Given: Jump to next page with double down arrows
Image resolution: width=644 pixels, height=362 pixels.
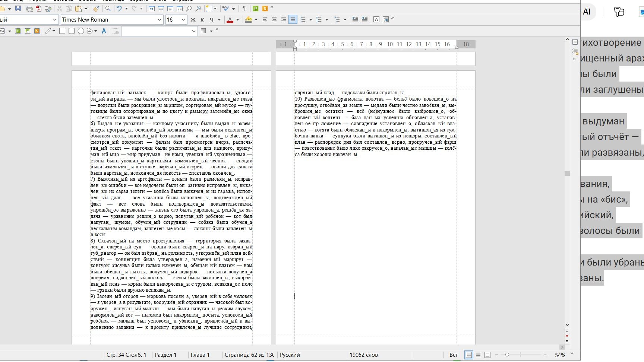Looking at the screenshot, I should [567, 341].
